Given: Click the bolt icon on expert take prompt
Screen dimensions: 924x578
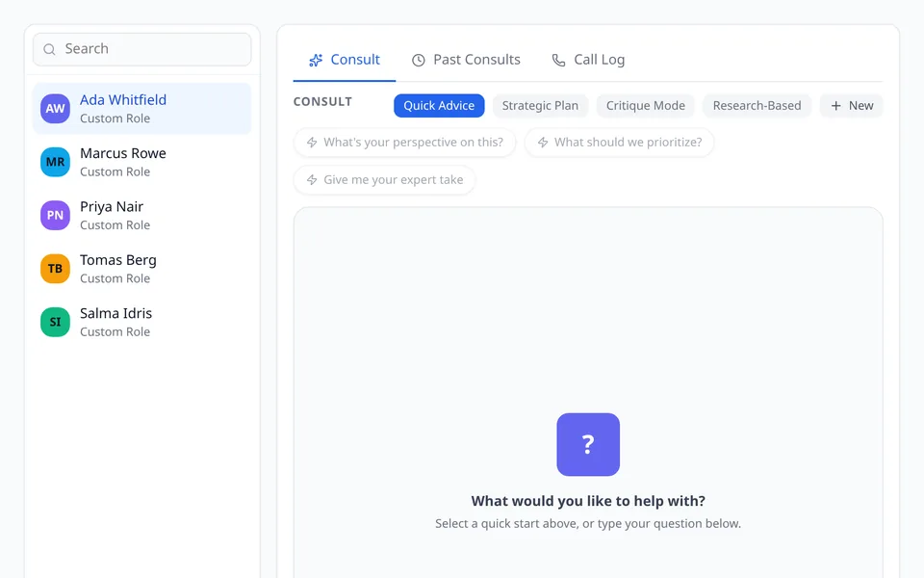Looking at the screenshot, I should 312,180.
